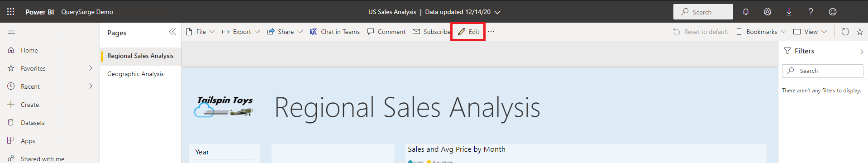Open the notifications bell
868x163 pixels.
pos(746,12)
